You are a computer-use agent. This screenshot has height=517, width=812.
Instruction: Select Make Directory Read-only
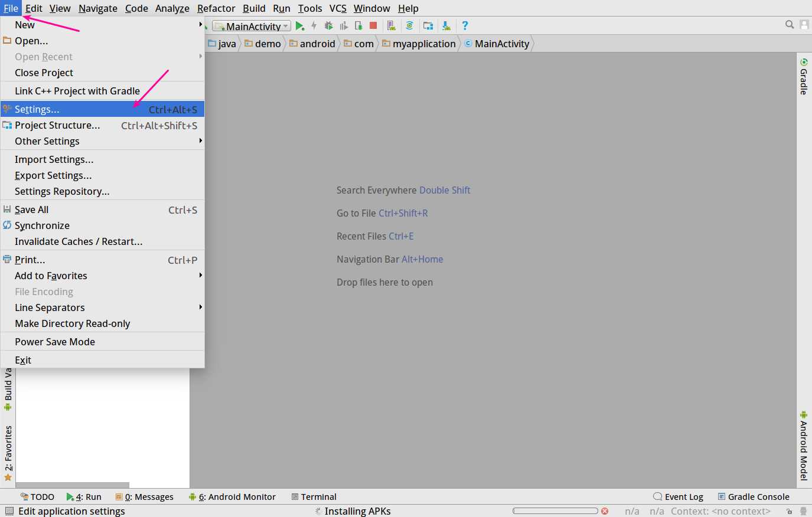point(102,323)
